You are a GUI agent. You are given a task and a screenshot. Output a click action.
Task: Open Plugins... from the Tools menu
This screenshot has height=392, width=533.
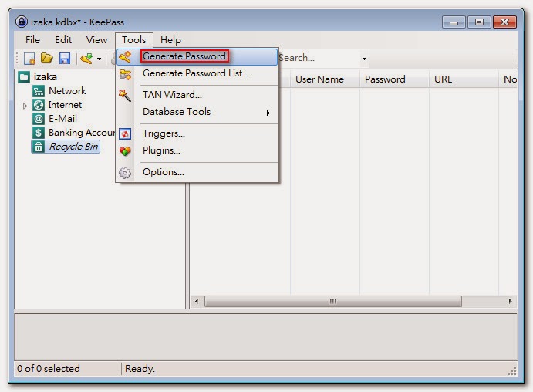click(x=197, y=150)
